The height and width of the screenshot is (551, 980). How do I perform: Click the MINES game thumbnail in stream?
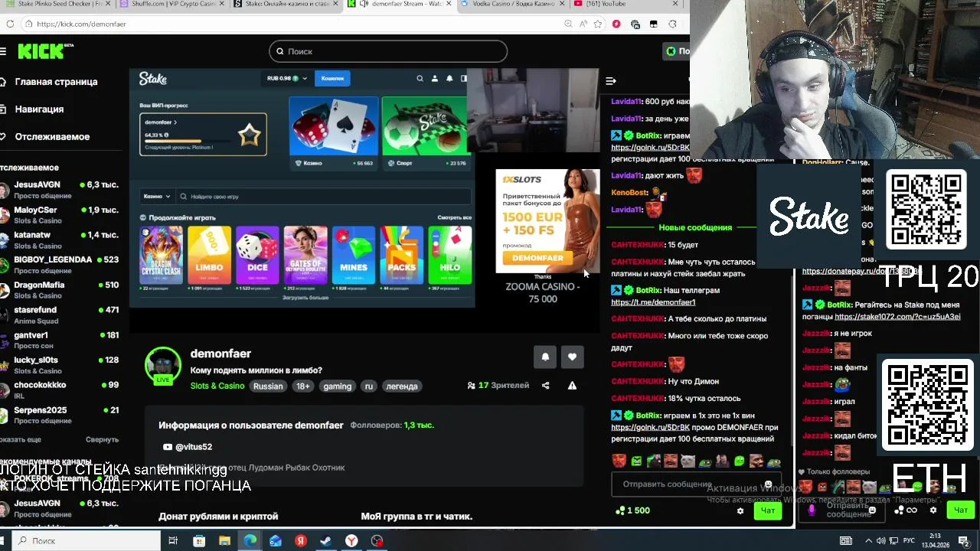(354, 255)
